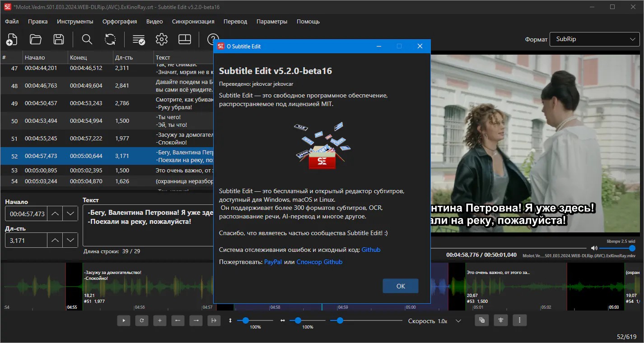644x343 pixels.
Task: Click the .mkv video file name label
Action: click(x=579, y=255)
